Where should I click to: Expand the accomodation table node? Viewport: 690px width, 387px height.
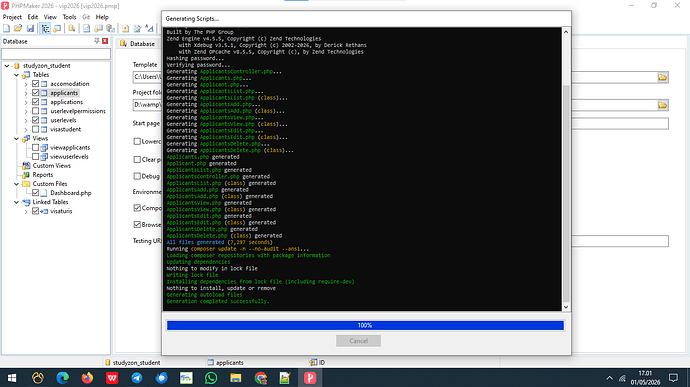[26, 84]
